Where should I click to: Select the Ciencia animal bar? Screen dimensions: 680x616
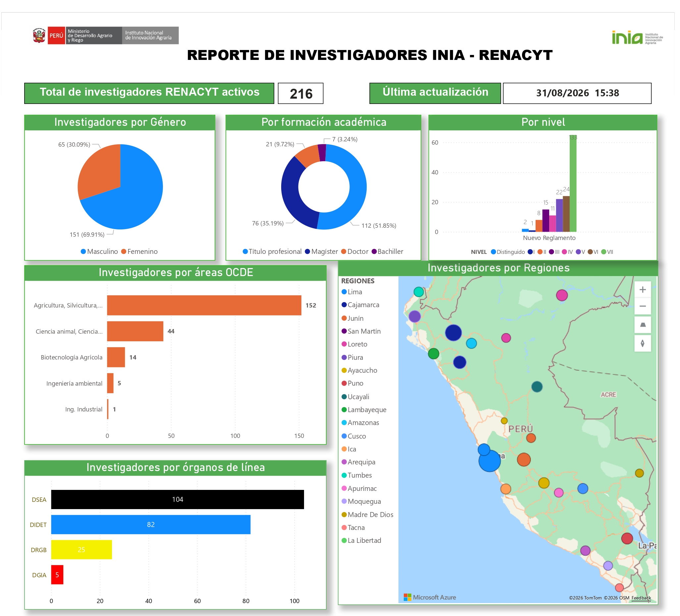pos(135,331)
